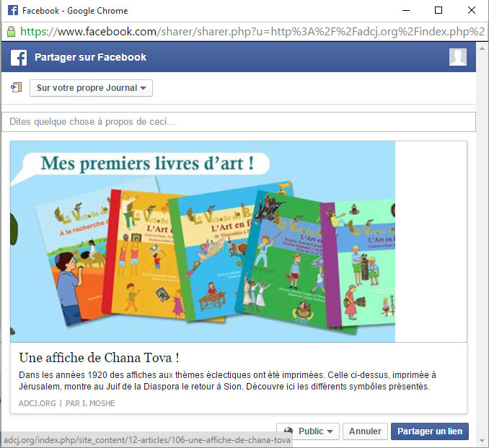
Task: Click the 'Annuler' button
Action: (365, 431)
